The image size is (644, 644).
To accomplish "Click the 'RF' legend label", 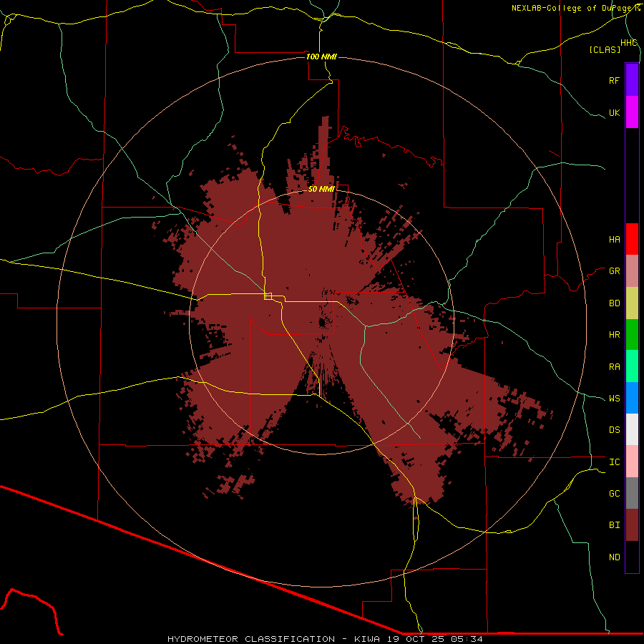I will pyautogui.click(x=615, y=80).
